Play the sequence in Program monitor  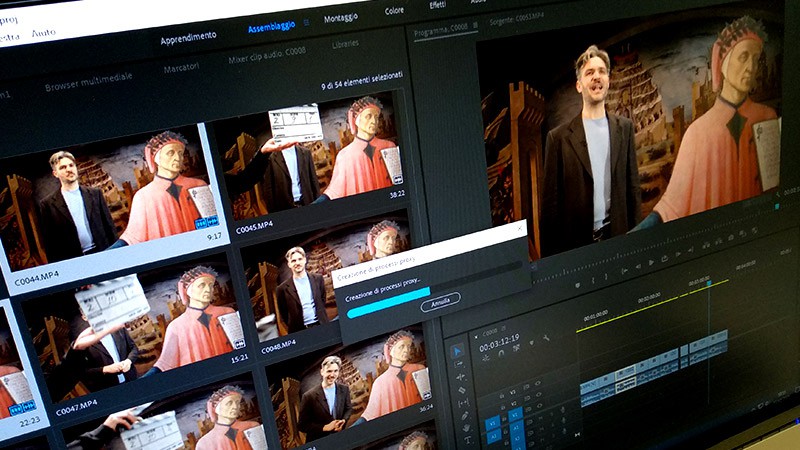point(652,262)
